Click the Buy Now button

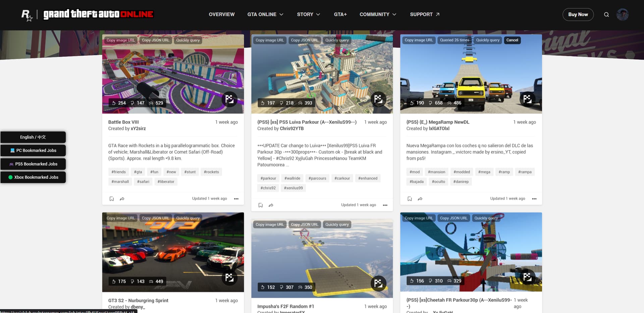578,14
